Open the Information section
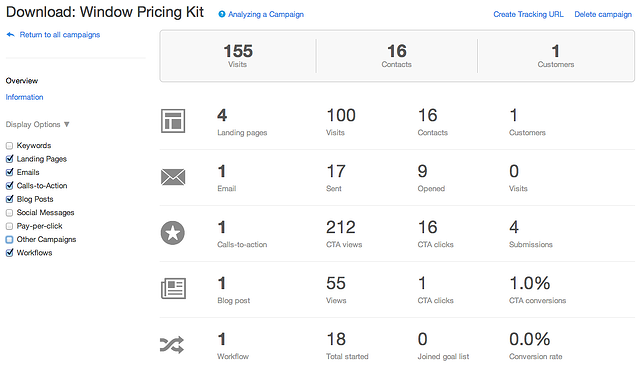 [24, 97]
